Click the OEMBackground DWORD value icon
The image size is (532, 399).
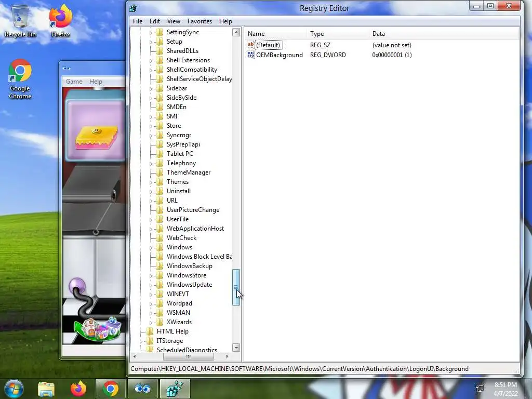click(251, 55)
